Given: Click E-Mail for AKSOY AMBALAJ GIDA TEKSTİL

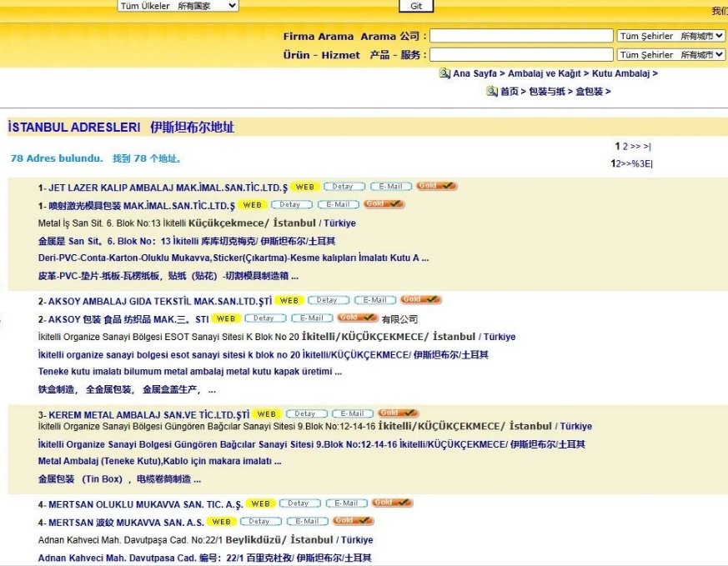Looking at the screenshot, I should tap(375, 300).
